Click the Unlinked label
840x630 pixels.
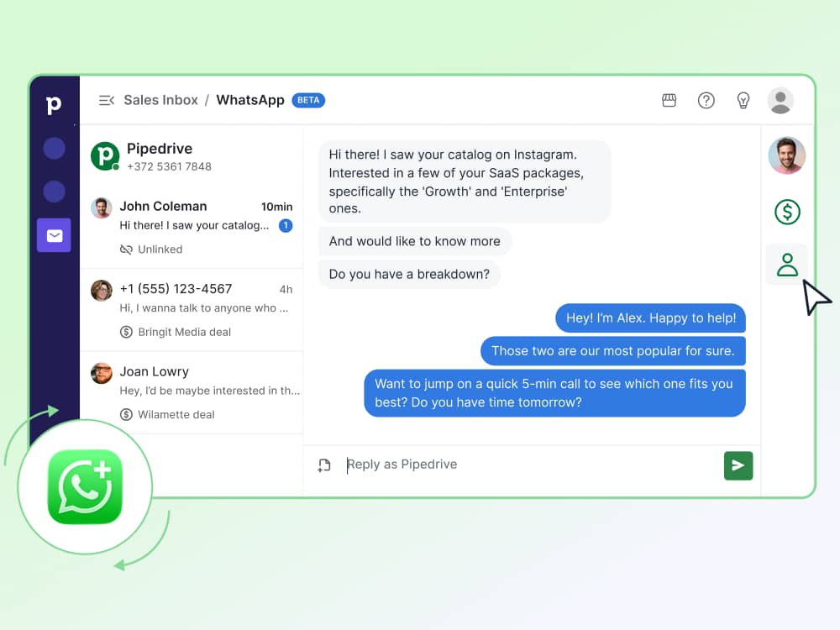160,249
